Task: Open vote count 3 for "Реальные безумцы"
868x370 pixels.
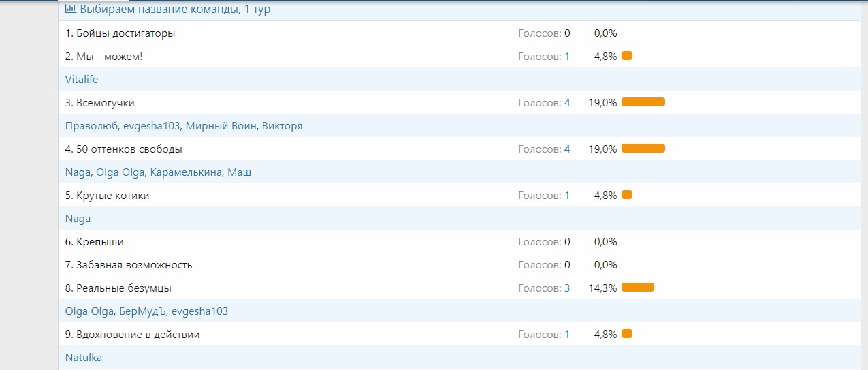Action: [567, 288]
